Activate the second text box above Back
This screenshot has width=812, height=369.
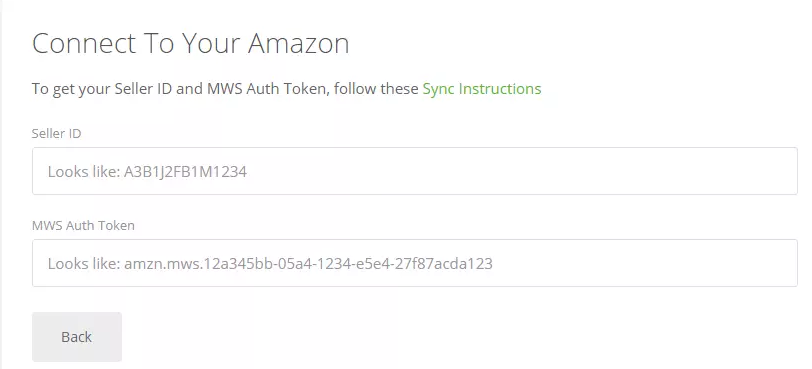coord(414,263)
